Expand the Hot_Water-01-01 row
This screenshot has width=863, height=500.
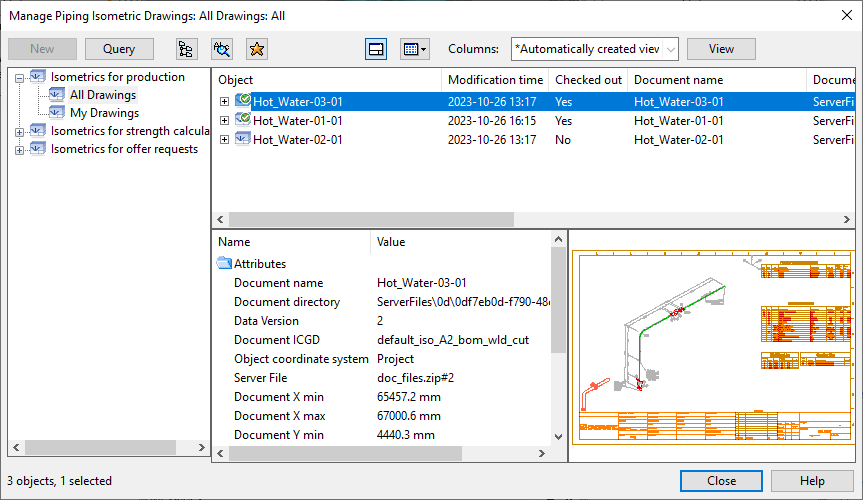tap(224, 120)
